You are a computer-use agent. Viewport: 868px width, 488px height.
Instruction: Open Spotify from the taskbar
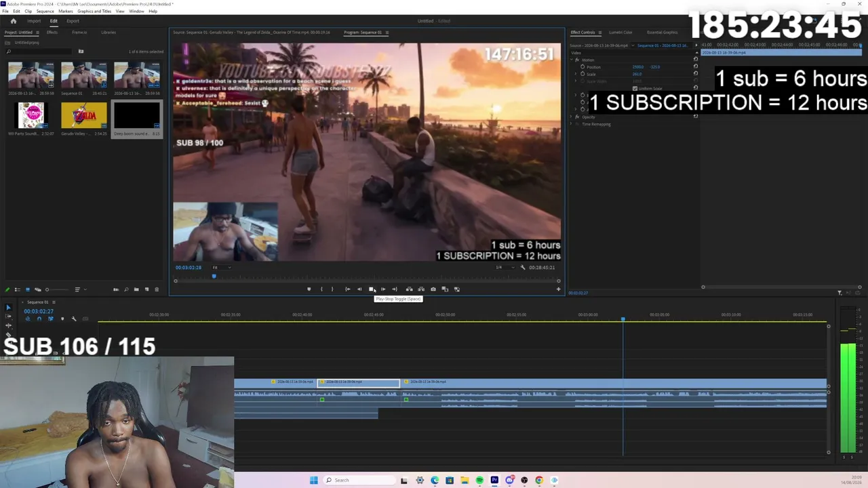(479, 481)
